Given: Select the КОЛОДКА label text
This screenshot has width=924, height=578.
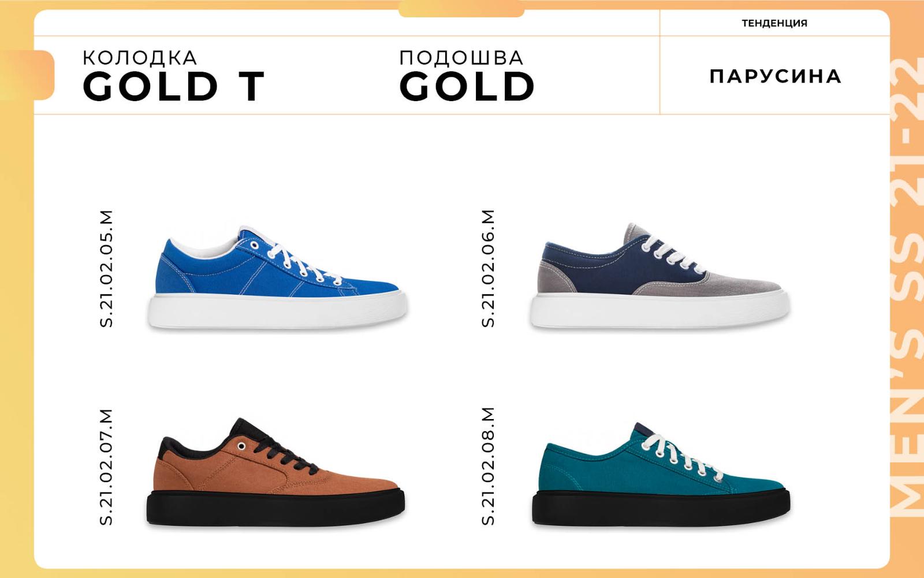Looking at the screenshot, I should pyautogui.click(x=140, y=58).
